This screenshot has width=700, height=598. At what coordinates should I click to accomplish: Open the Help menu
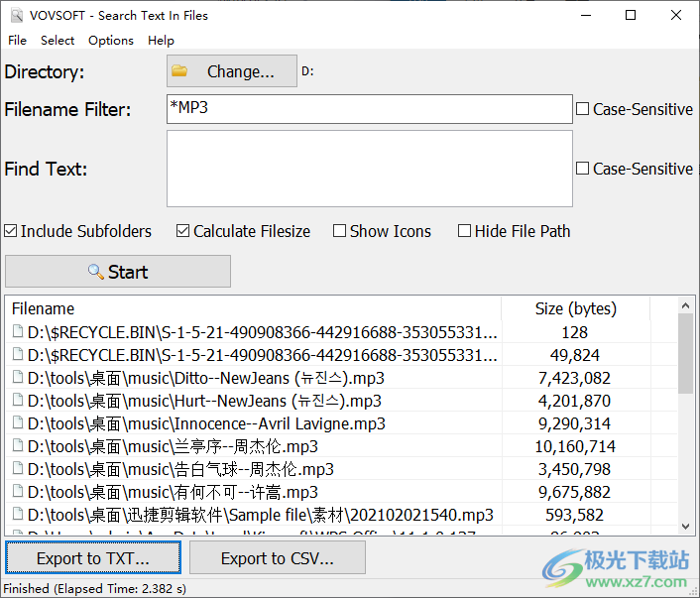coord(161,41)
